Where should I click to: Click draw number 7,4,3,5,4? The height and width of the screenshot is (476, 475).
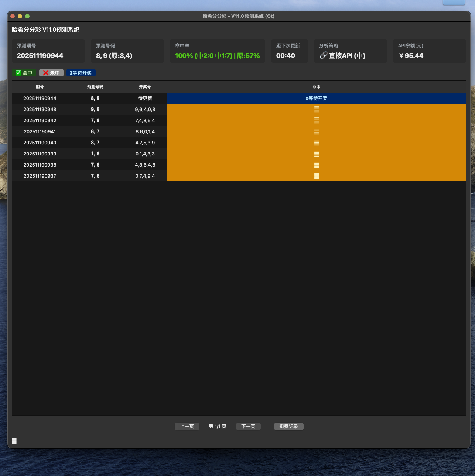(x=145, y=120)
